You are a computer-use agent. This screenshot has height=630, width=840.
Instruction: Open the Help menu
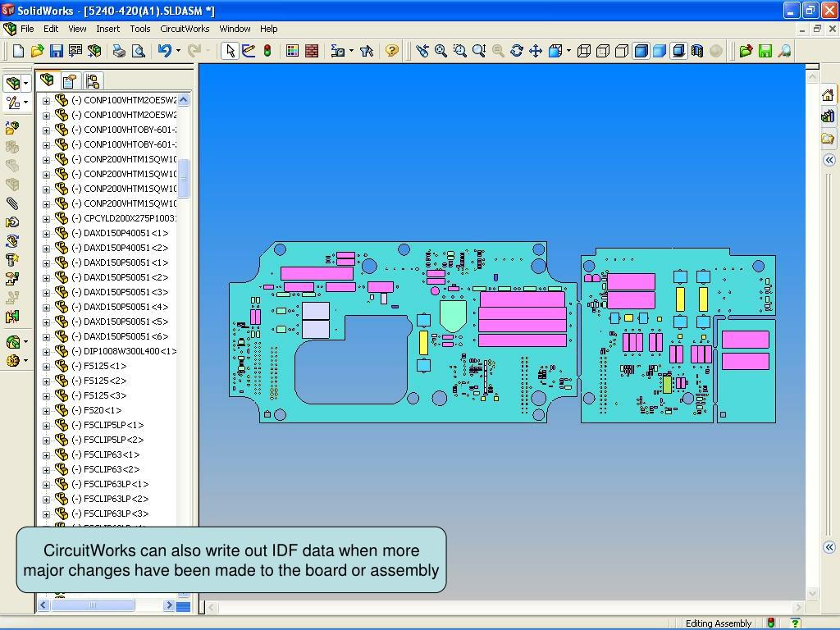(269, 29)
